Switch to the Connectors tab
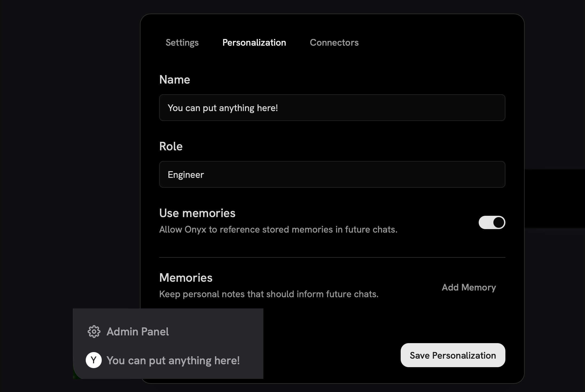This screenshot has width=585, height=392. coord(334,42)
